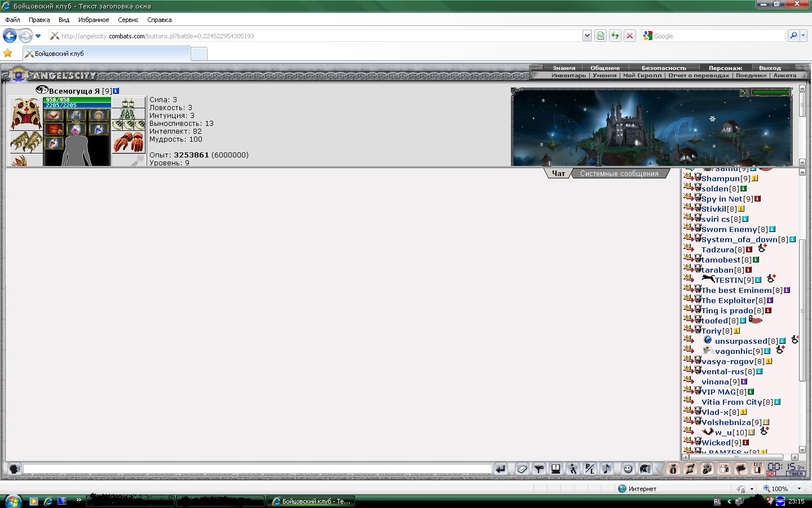Clear the chat with the eraser icon

[522, 469]
